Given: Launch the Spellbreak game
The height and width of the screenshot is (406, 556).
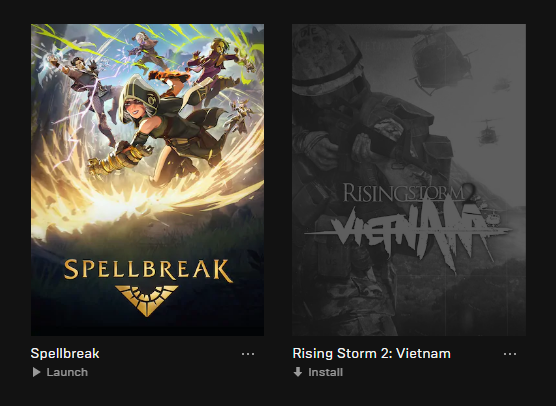Looking at the screenshot, I should click(x=60, y=372).
